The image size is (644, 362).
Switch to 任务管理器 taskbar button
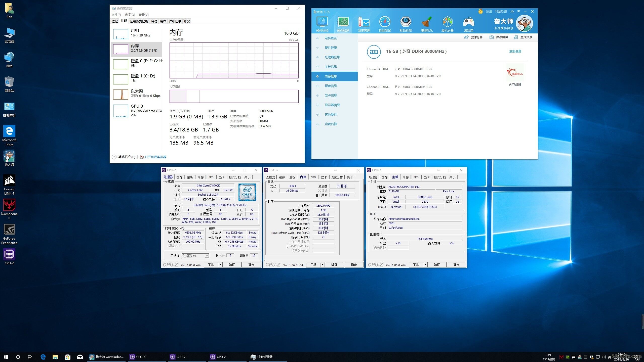tap(268, 357)
